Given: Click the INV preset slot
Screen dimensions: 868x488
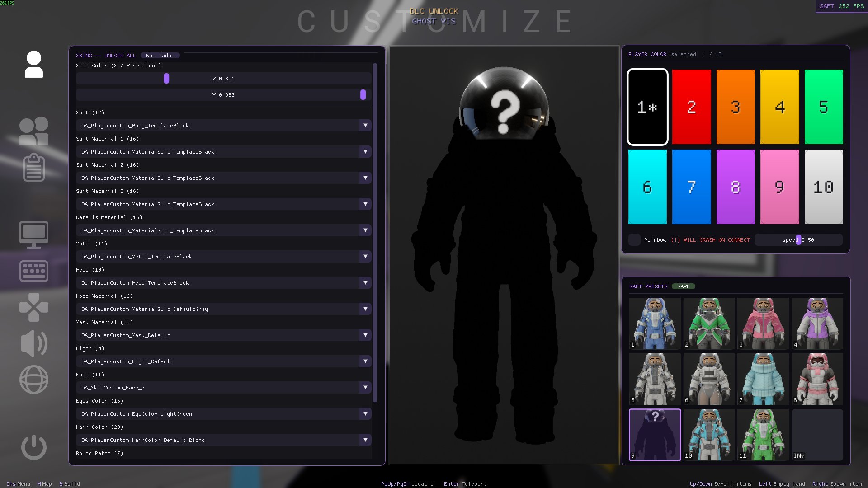Looking at the screenshot, I should tap(817, 435).
